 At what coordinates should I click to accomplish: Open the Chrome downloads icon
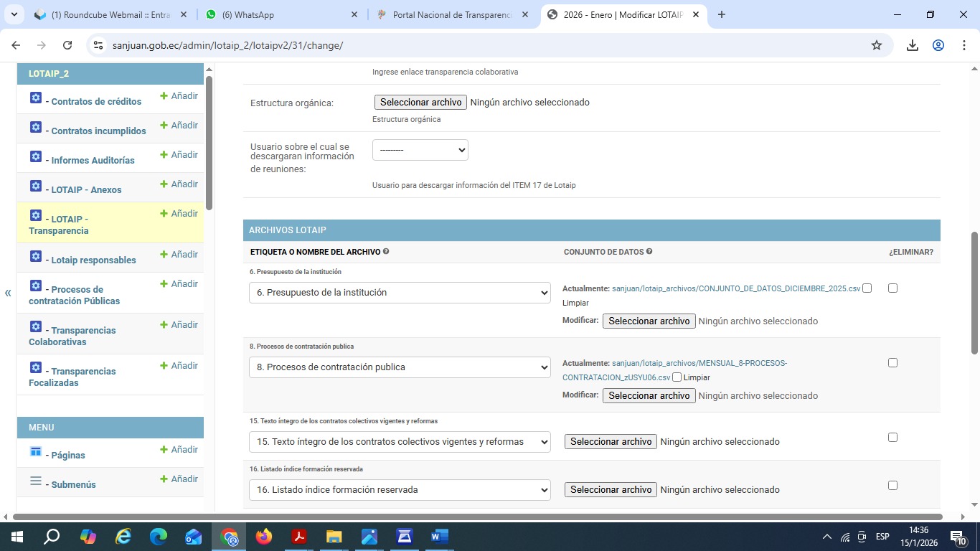coord(912,45)
